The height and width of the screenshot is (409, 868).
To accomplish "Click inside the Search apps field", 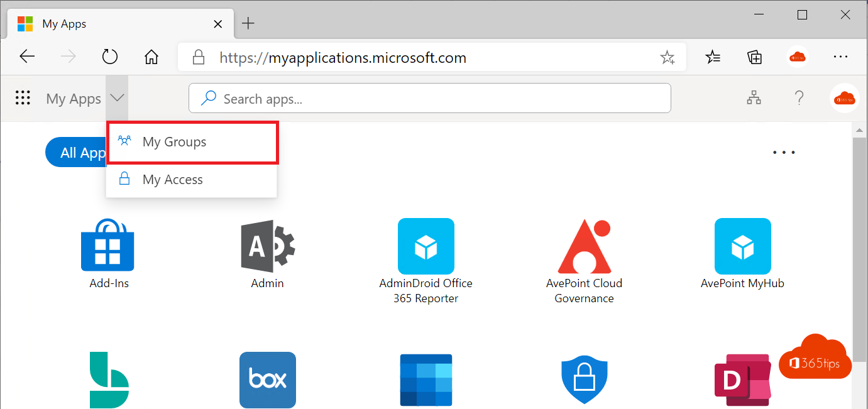I will [429, 98].
